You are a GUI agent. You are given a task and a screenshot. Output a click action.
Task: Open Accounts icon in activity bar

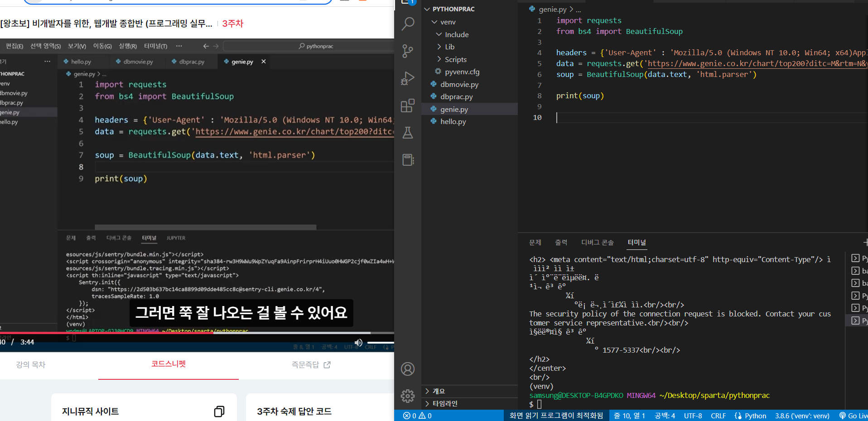408,369
